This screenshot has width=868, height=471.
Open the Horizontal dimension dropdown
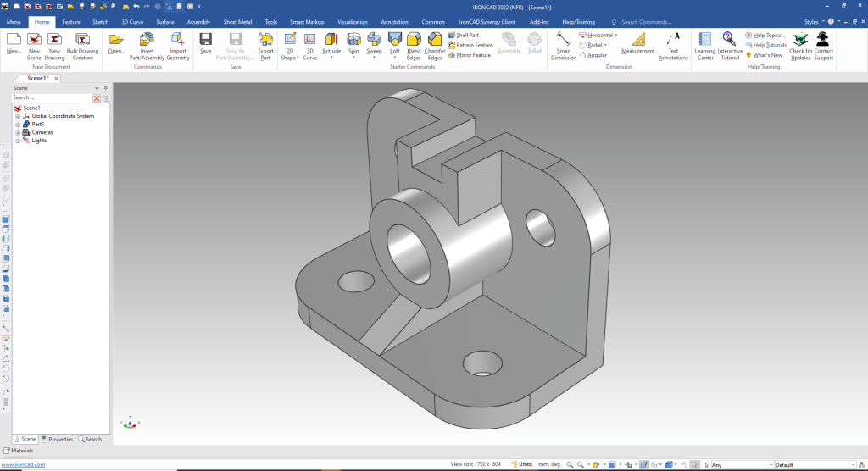coord(616,36)
